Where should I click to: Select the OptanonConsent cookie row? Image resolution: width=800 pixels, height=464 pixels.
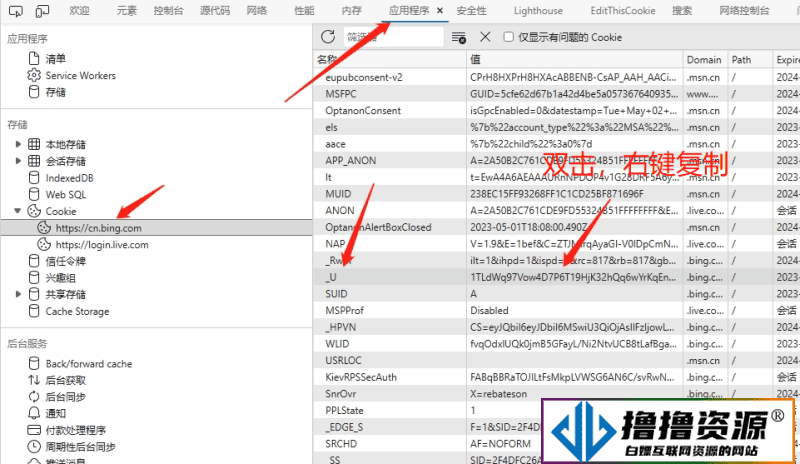[557, 111]
